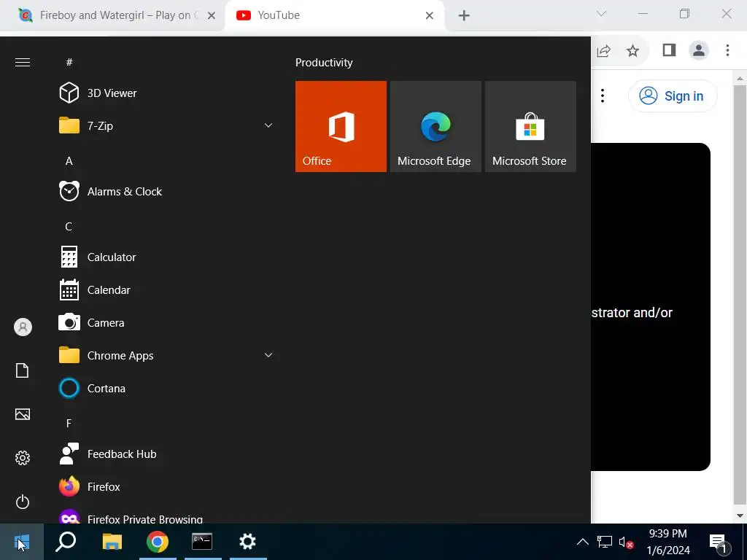Click the Office tile
The image size is (747, 560).
click(341, 126)
